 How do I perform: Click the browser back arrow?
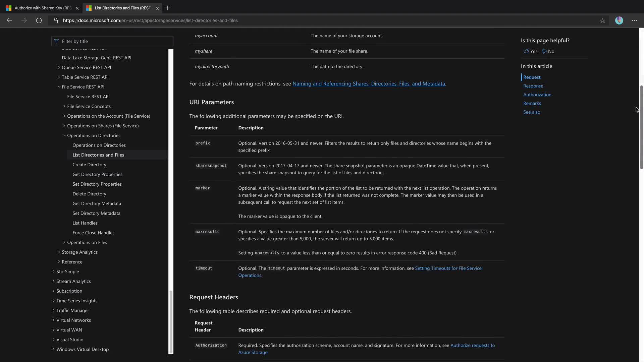(x=9, y=20)
